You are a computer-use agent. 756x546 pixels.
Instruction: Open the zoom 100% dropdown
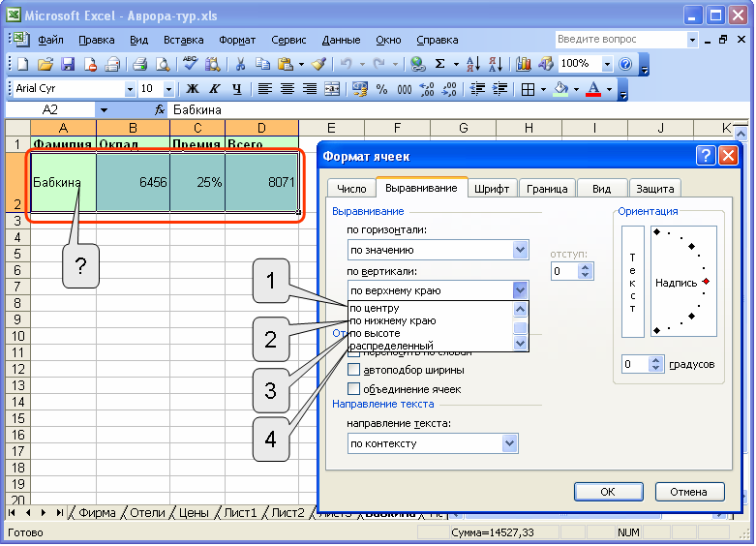tap(607, 64)
